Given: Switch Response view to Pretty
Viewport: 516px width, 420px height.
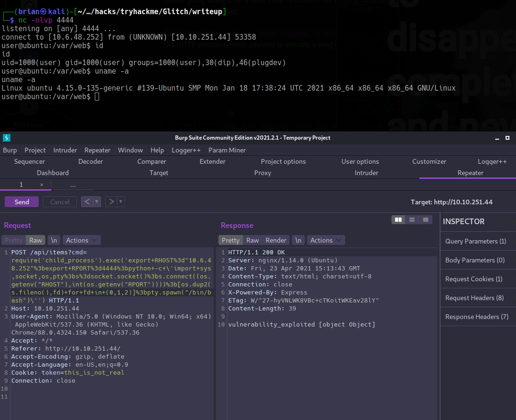Looking at the screenshot, I should pos(230,240).
